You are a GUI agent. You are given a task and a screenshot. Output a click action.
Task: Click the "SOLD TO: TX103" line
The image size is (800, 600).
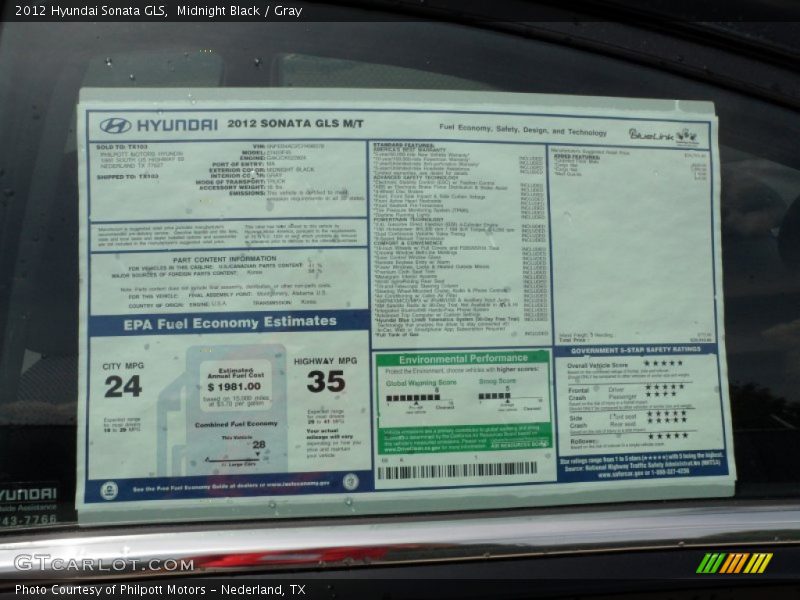(121, 147)
